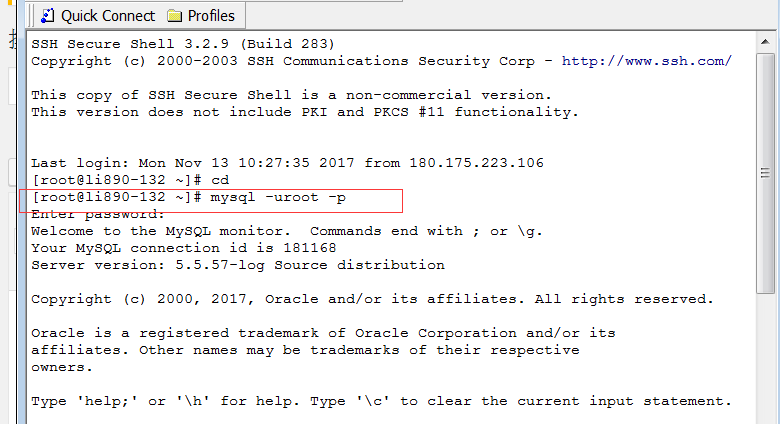Click the Type 'help;' instruction line
780x424 pixels.
click(x=381, y=401)
